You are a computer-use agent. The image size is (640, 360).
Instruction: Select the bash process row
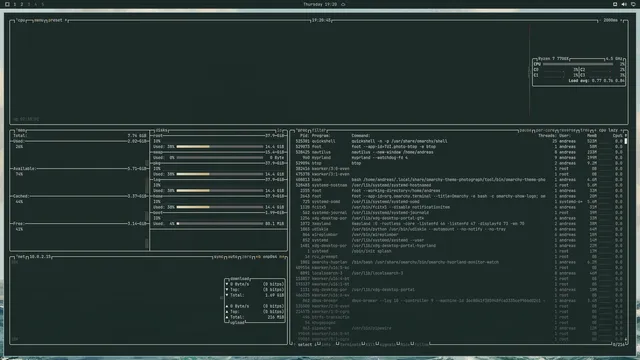pyautogui.click(x=459, y=180)
